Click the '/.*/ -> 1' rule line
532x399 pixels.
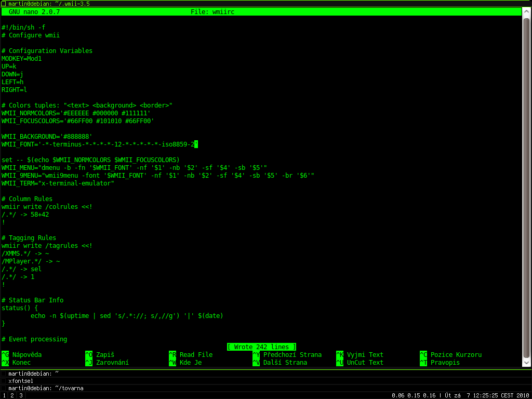18,277
